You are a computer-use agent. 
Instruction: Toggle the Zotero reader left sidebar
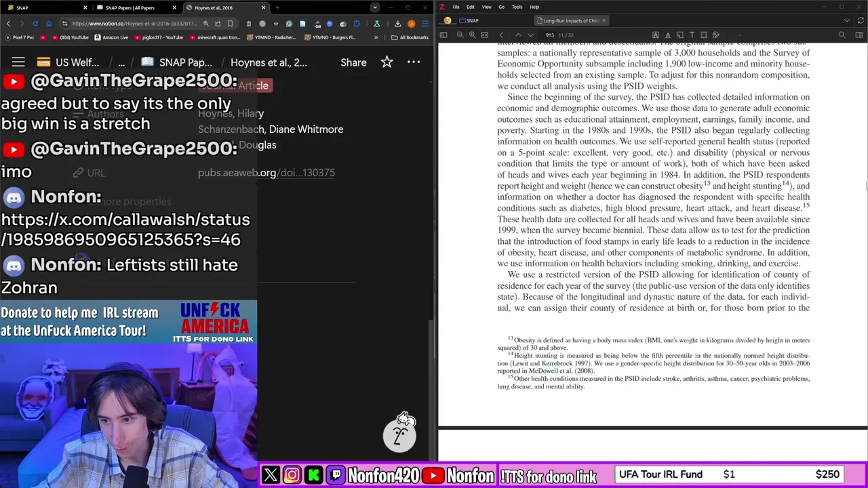click(443, 35)
